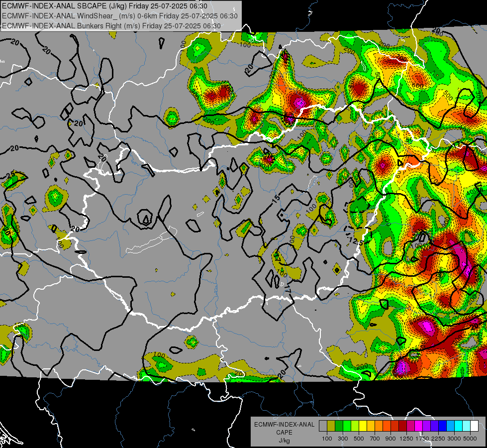The image size is (487, 448).
Task: Click the legend tick label 3000
Action: 454,439
